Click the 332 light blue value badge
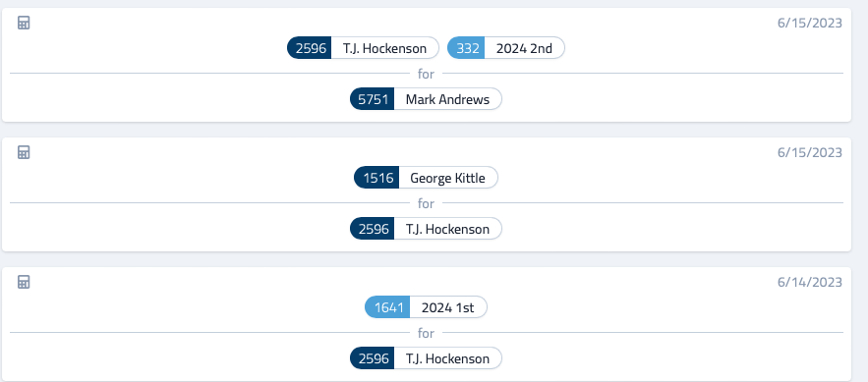Image resolution: width=868 pixels, height=382 pixels. pyautogui.click(x=467, y=48)
